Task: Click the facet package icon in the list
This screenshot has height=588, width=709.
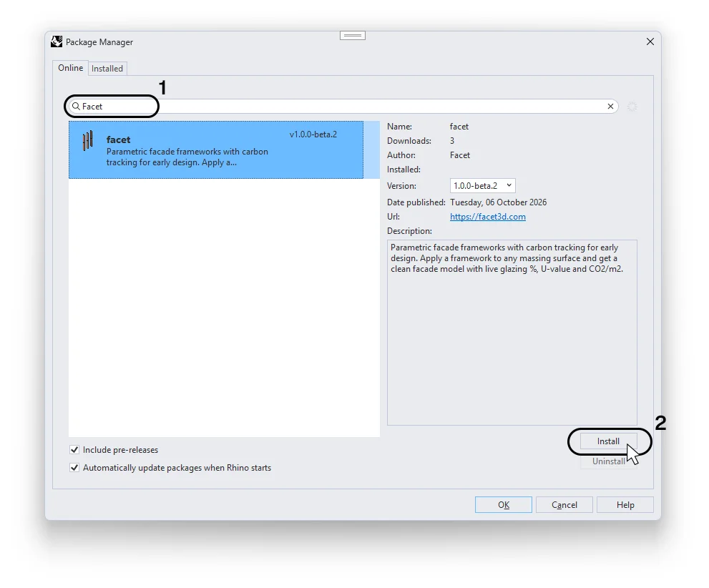Action: coord(88,140)
